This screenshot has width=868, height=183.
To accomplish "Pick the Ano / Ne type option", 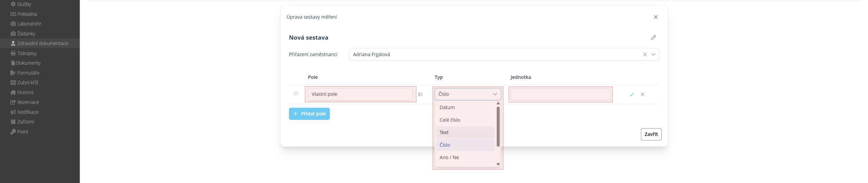I will (x=449, y=157).
